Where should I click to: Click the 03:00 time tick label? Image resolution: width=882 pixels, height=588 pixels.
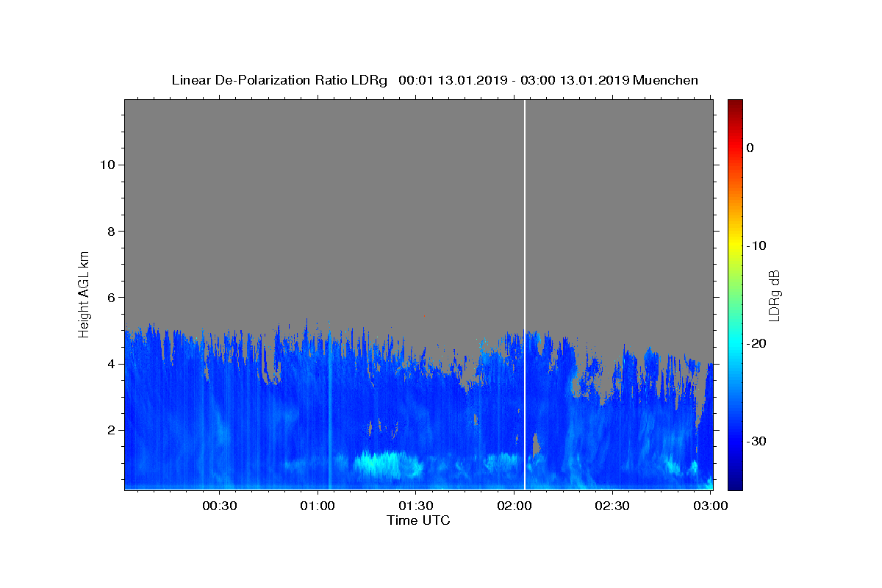(x=710, y=506)
